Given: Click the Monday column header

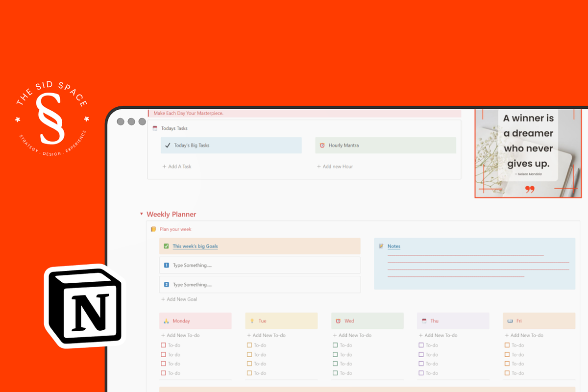Looking at the screenshot, I should pyautogui.click(x=196, y=321).
